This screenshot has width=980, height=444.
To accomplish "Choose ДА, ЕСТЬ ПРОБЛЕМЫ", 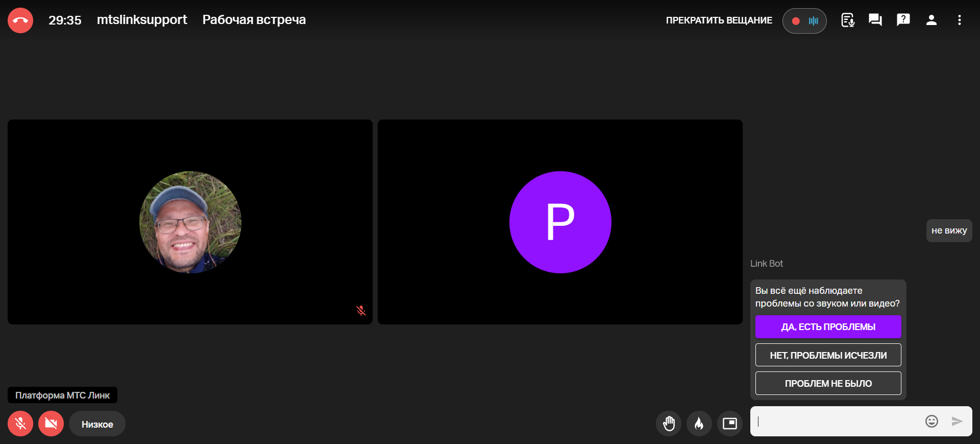I will (828, 326).
